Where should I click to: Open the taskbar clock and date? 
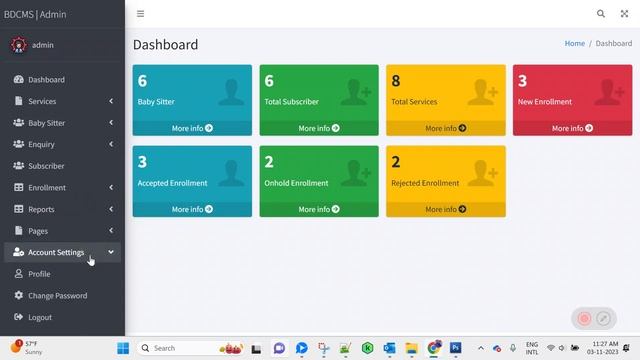[x=602, y=348]
